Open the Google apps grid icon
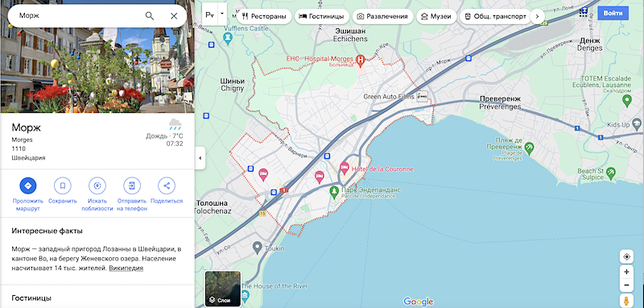 (583, 13)
